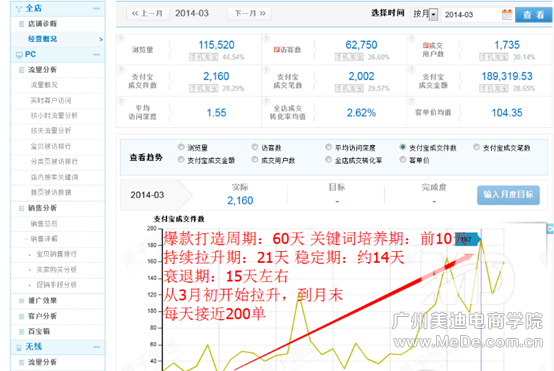Open 促销手段分析 in the sidebar
This screenshot has width=554, height=371.
click(57, 285)
